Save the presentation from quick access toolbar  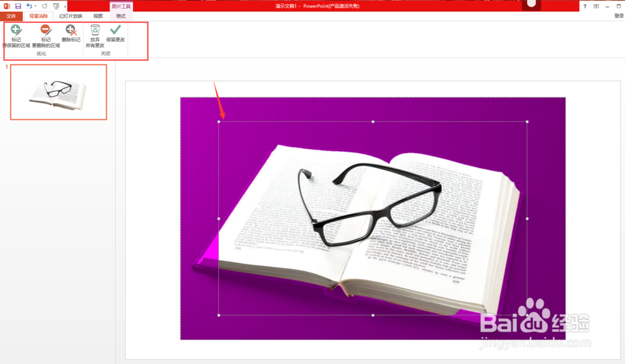click(18, 6)
